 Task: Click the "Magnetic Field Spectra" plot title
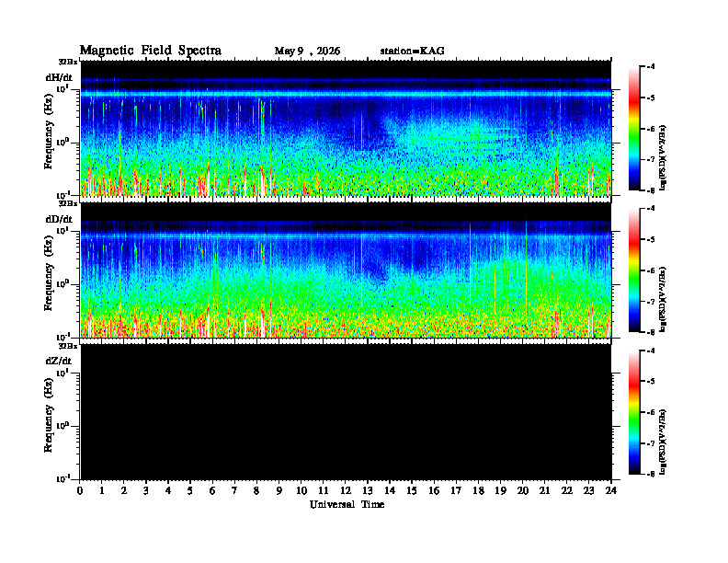pos(151,51)
